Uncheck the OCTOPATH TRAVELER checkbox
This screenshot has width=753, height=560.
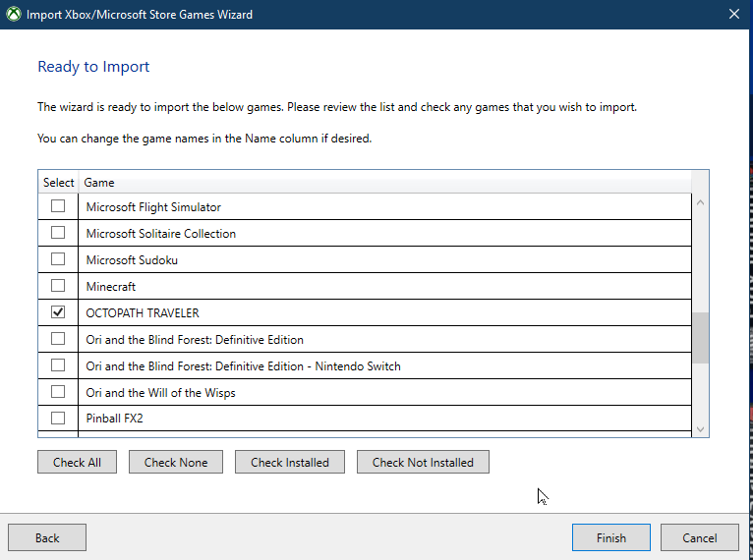click(x=58, y=312)
